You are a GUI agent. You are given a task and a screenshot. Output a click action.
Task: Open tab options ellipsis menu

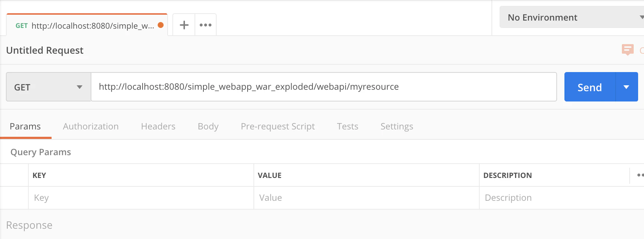[x=206, y=25]
